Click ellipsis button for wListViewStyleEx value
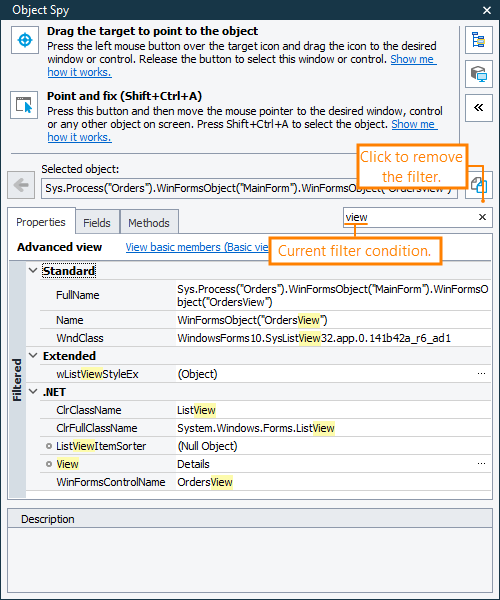The image size is (500, 600). 481,374
